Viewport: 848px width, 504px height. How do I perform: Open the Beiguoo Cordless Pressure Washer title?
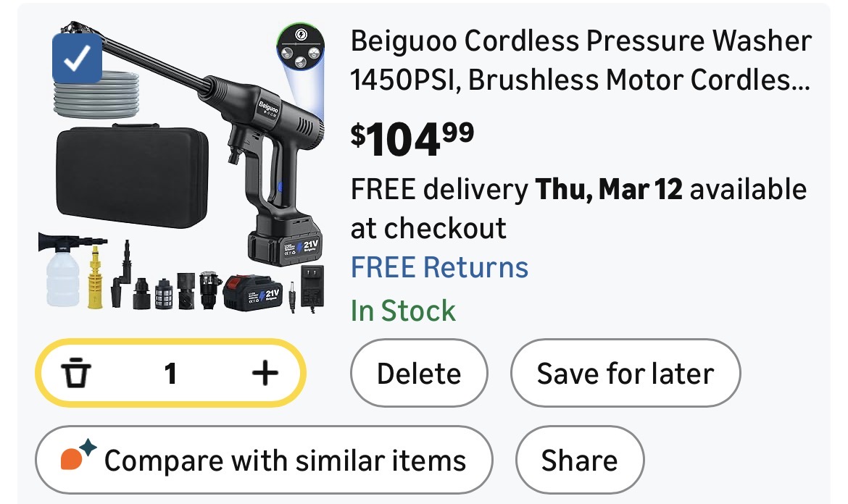click(580, 61)
